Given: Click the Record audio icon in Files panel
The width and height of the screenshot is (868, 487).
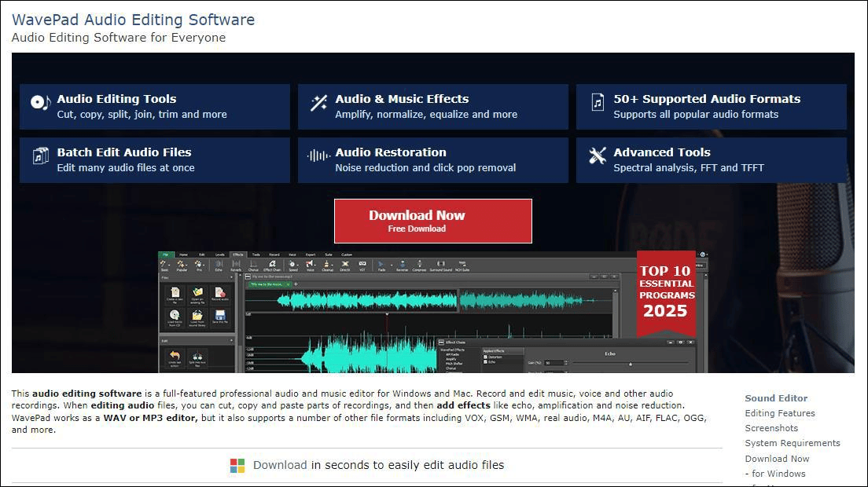Looking at the screenshot, I should pos(219,295).
